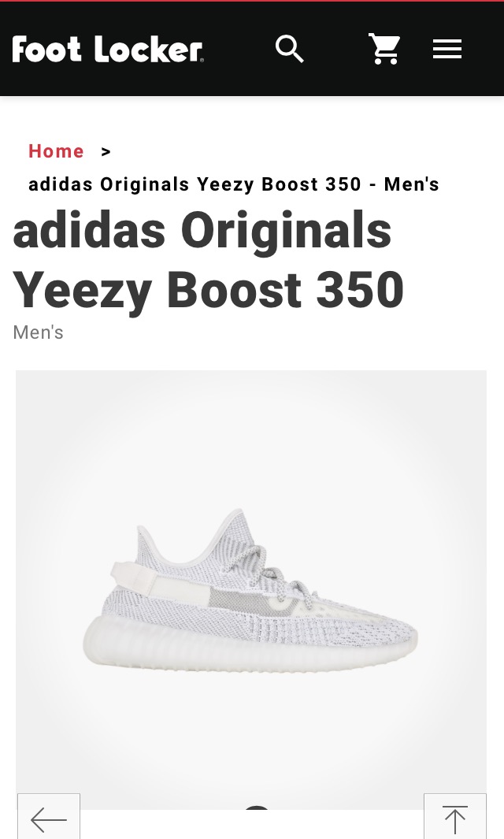
Task: Click the black header bar beside the logo
Action: click(x=239, y=49)
